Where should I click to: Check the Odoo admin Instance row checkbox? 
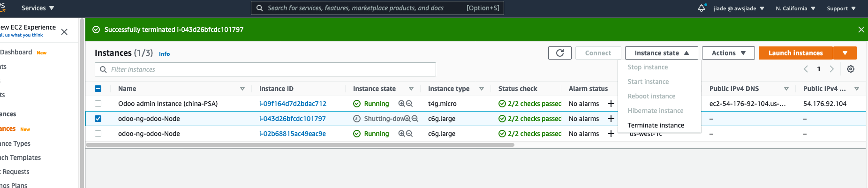coord(98,104)
